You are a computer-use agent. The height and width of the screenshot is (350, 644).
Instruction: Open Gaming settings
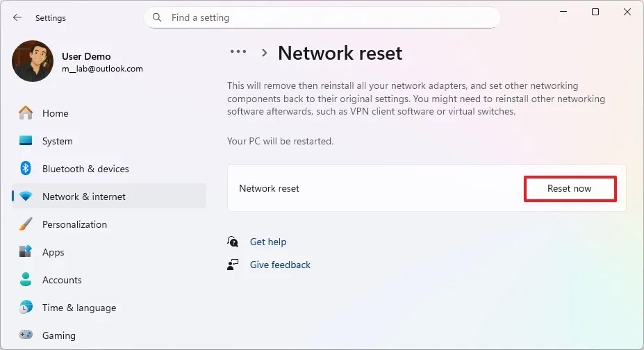tap(109, 335)
